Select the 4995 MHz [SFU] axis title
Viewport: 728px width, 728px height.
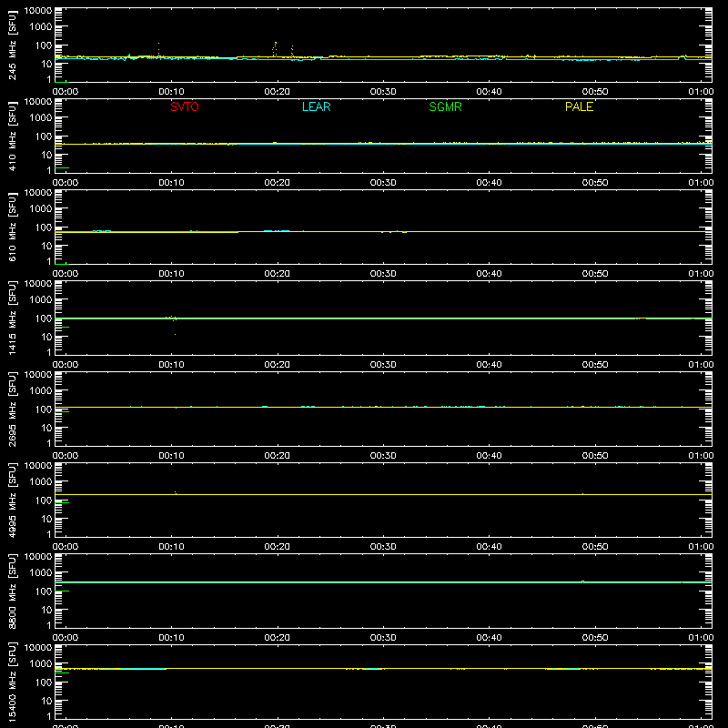[x=13, y=500]
